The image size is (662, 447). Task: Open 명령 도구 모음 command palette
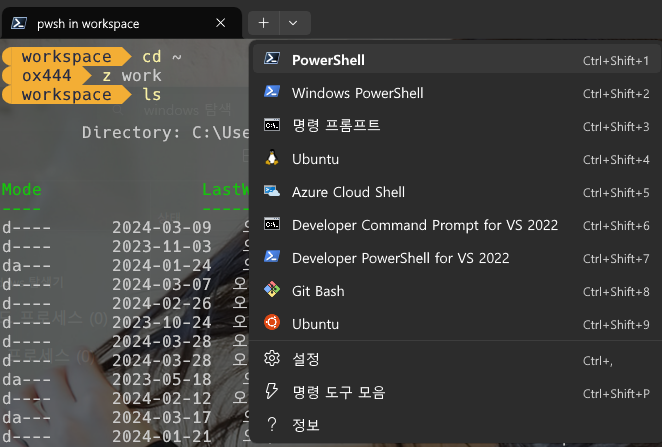coord(456,392)
